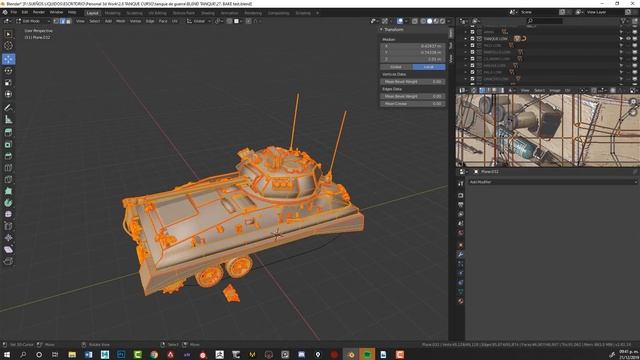The image size is (640, 360).
Task: Select the combined Transform tool
Action: coord(8,94)
